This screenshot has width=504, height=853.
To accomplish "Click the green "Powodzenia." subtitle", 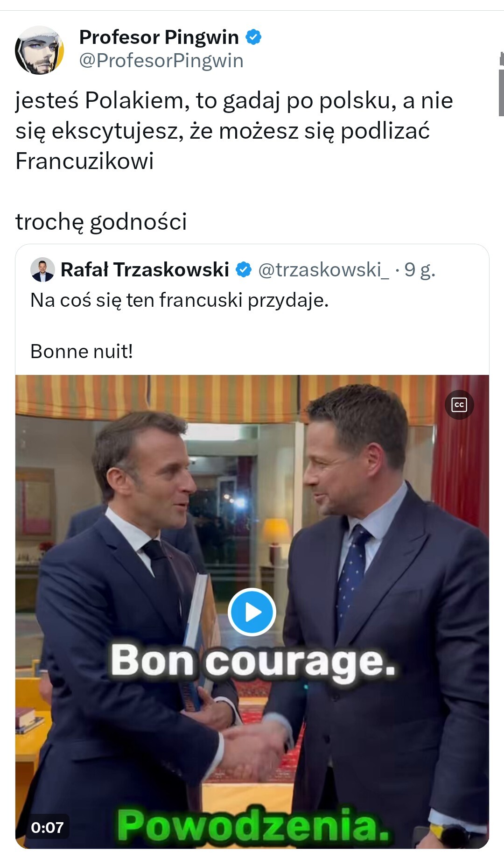I will (252, 825).
